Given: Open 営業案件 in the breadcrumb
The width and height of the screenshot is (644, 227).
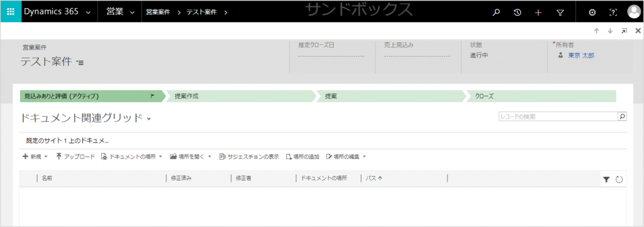Looking at the screenshot, I should point(158,13).
